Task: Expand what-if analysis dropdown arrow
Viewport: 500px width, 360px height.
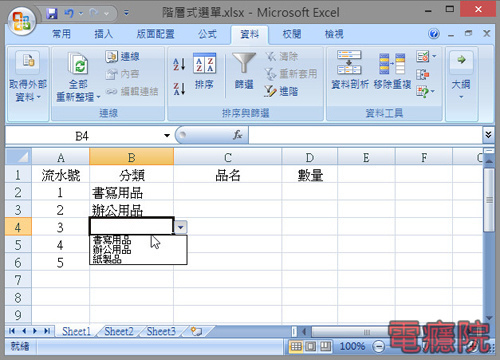Action: pyautogui.click(x=433, y=92)
